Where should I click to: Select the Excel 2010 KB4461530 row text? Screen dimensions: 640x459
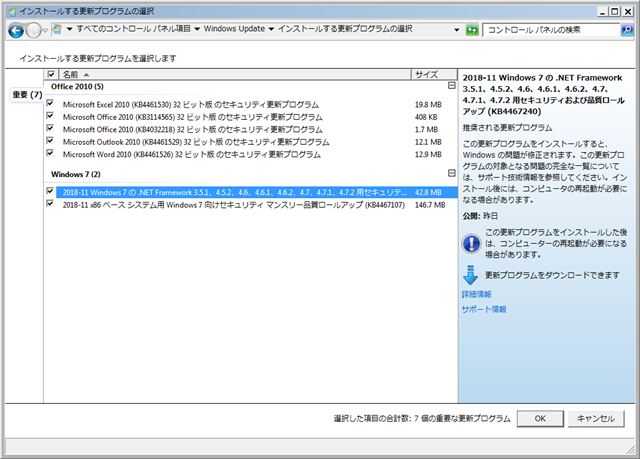coord(191,104)
